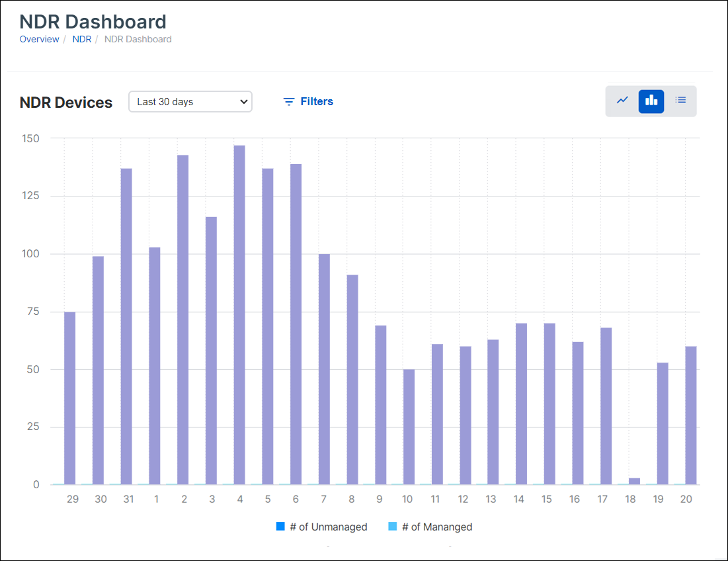Click the tallest bar for day 4
The height and width of the screenshot is (561, 728).
pos(239,315)
